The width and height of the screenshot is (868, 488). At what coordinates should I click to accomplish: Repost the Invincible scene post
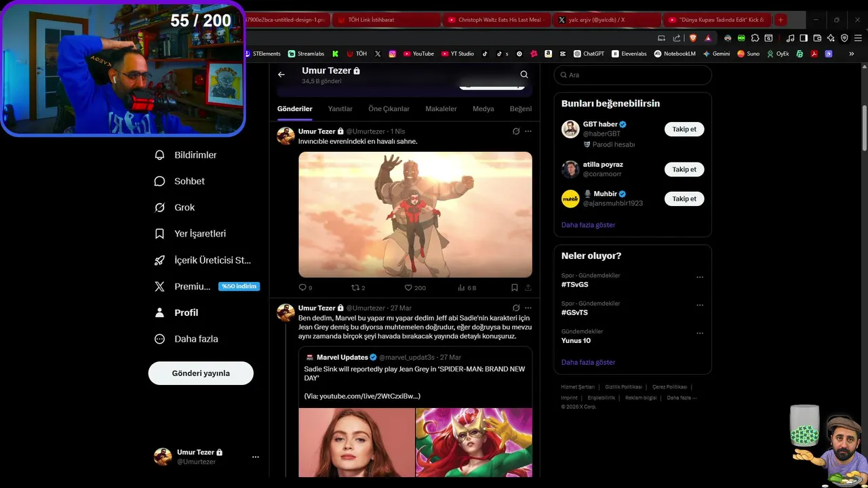(x=358, y=288)
